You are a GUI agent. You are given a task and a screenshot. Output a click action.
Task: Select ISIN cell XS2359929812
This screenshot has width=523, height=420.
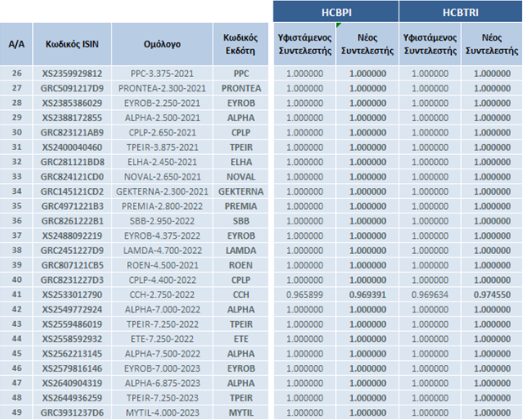point(72,74)
